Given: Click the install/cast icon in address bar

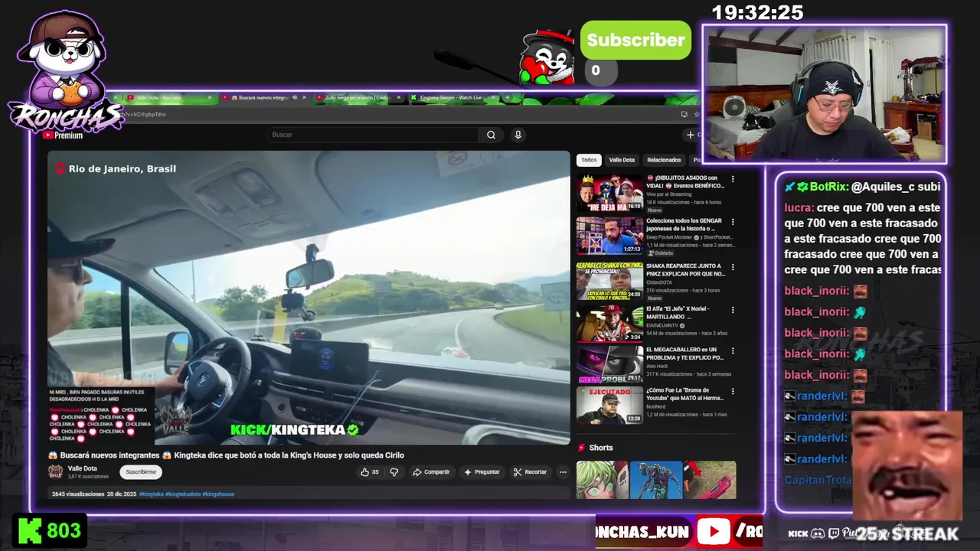Looking at the screenshot, I should (684, 114).
